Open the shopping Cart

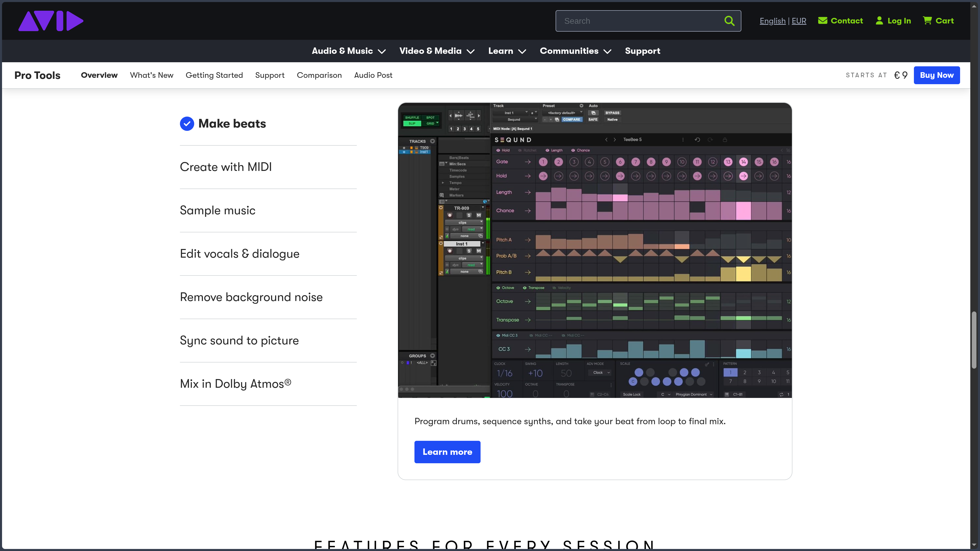pyautogui.click(x=938, y=21)
